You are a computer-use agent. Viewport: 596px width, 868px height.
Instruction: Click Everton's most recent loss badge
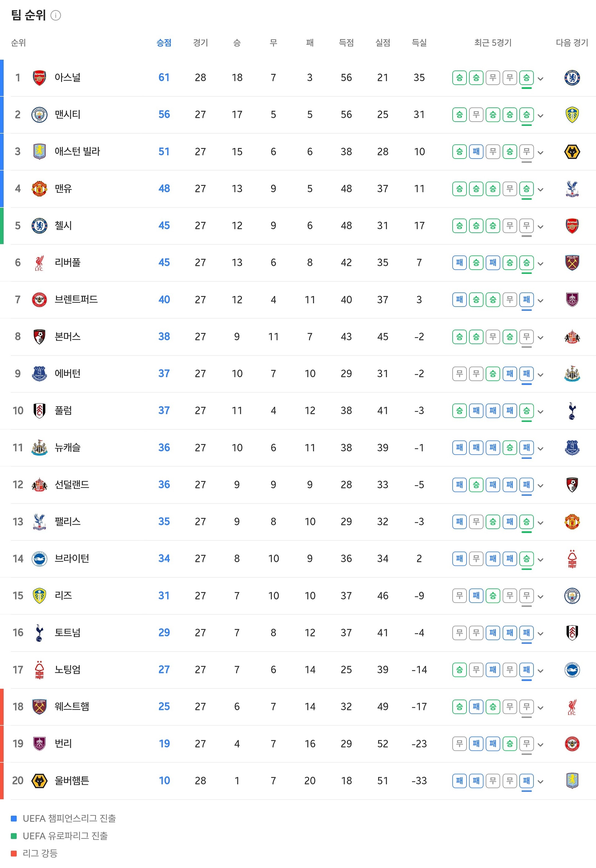(x=526, y=374)
